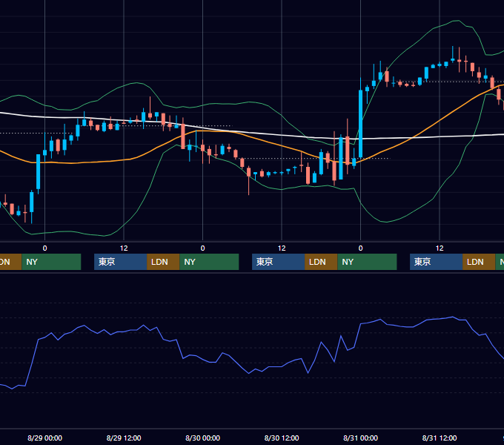
Task: Select the LDN session block after 8/30 東京
Action: coord(321,262)
